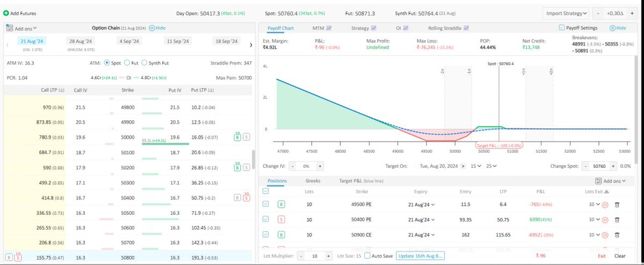The height and width of the screenshot is (265, 644).
Task: Exit 50400 PE position via red icon
Action: 605,220
